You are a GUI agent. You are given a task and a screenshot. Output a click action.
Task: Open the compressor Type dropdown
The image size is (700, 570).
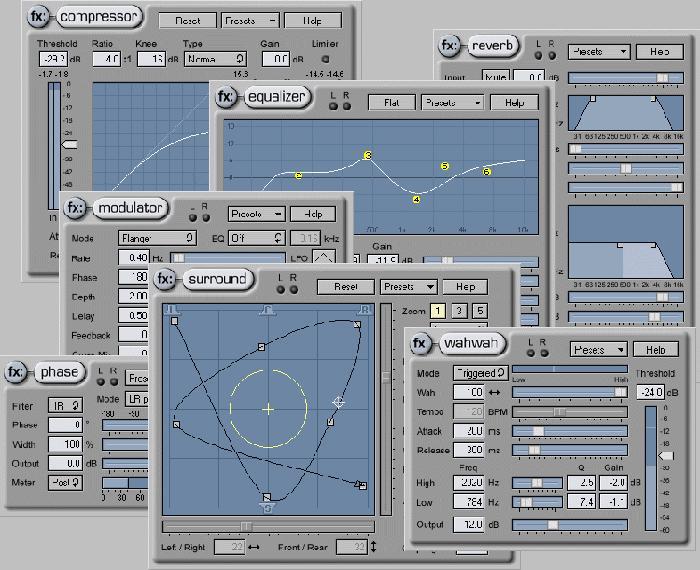click(x=215, y=59)
